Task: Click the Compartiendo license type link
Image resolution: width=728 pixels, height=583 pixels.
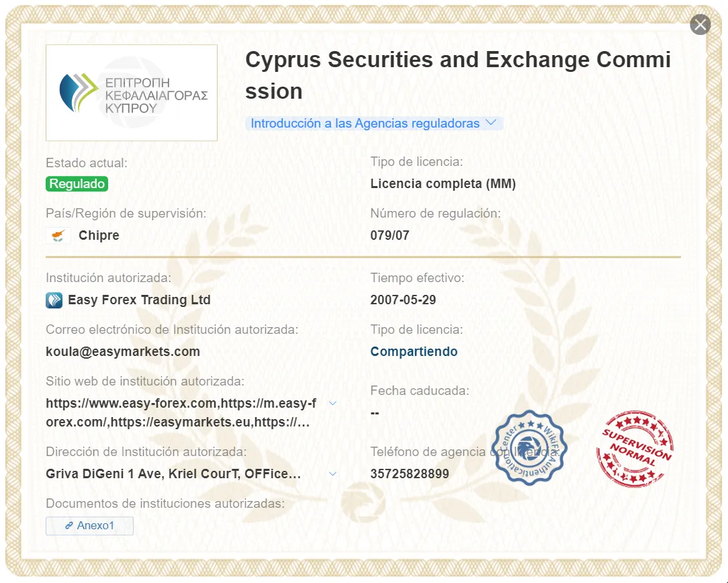Action: pyautogui.click(x=414, y=351)
